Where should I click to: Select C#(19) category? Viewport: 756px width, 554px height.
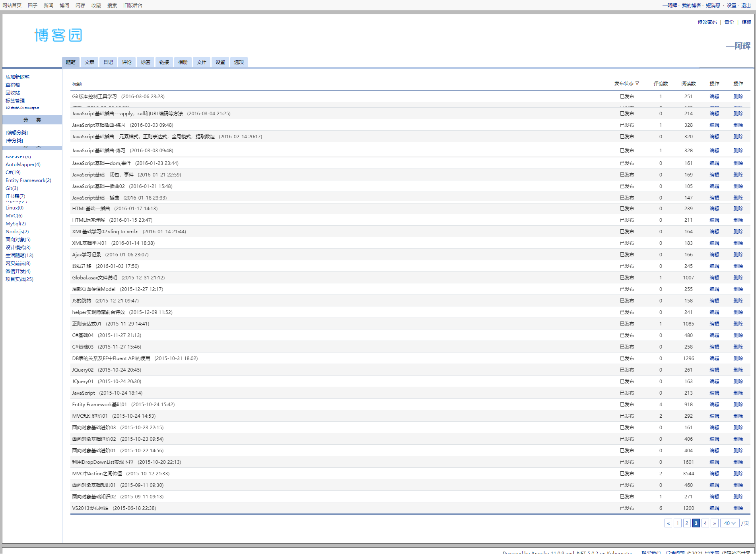point(13,172)
